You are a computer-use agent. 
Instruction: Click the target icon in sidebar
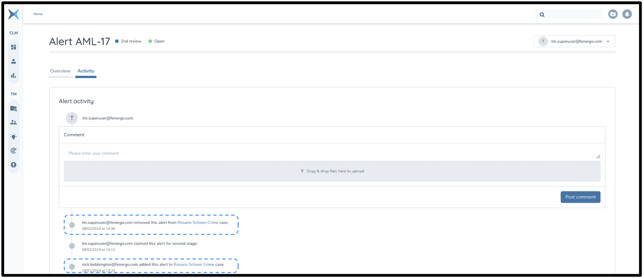14,151
